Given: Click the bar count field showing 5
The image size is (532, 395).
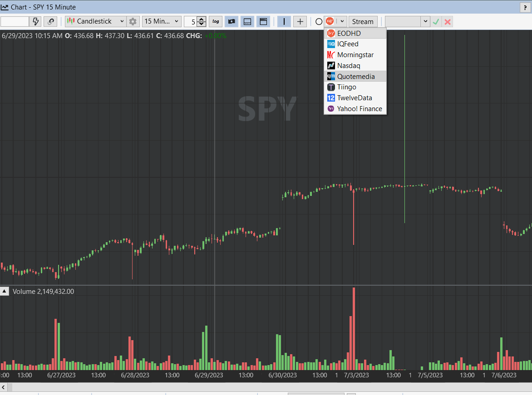Looking at the screenshot, I should 190,22.
